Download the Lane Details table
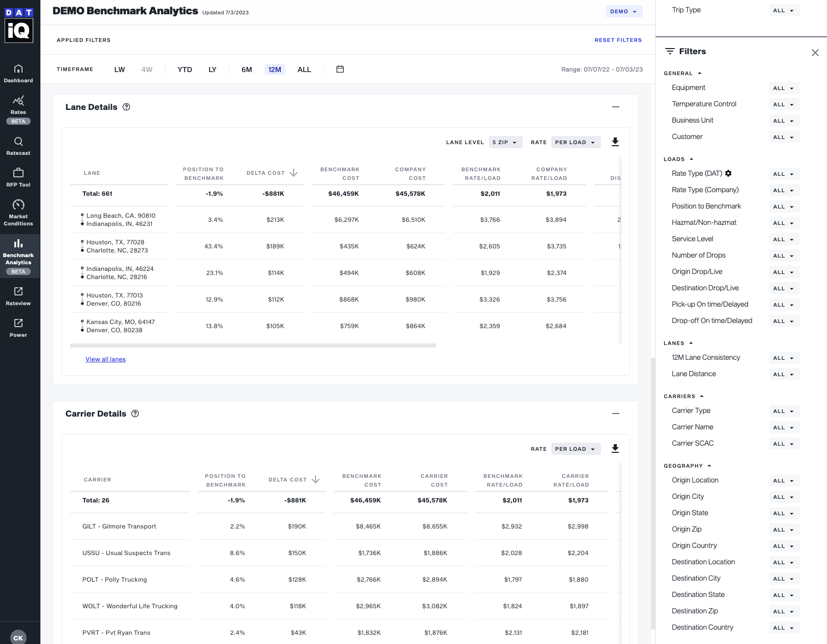This screenshot has width=827, height=644. (615, 142)
